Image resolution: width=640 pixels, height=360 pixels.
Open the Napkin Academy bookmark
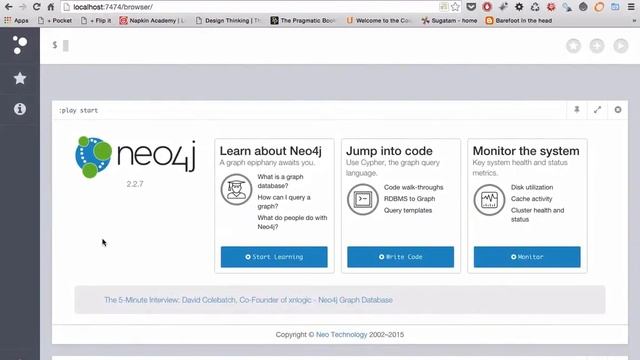(x=152, y=20)
